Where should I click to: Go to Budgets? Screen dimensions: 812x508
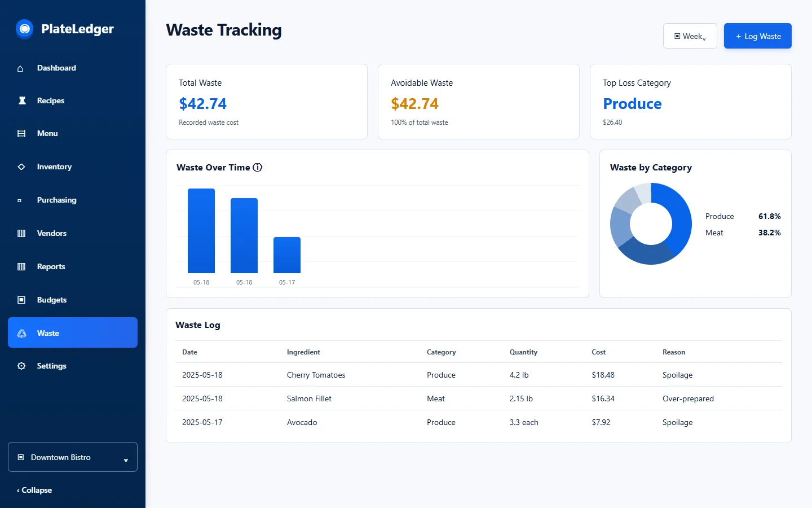pyautogui.click(x=73, y=300)
